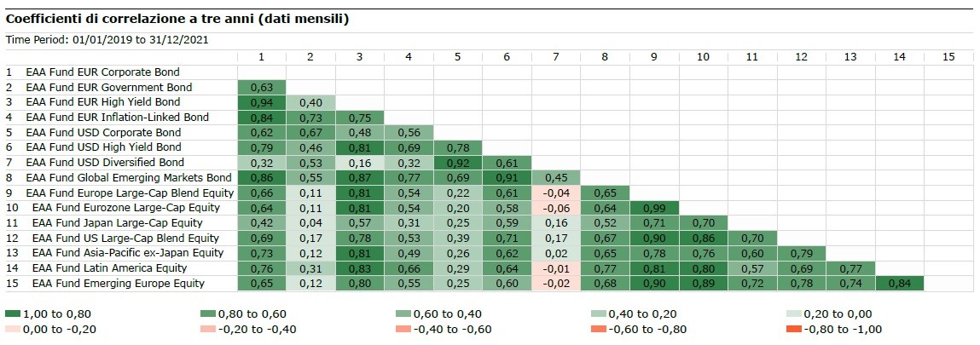
Task: Click the 0,80 to 0,60 legend swatch
Action: [207, 314]
